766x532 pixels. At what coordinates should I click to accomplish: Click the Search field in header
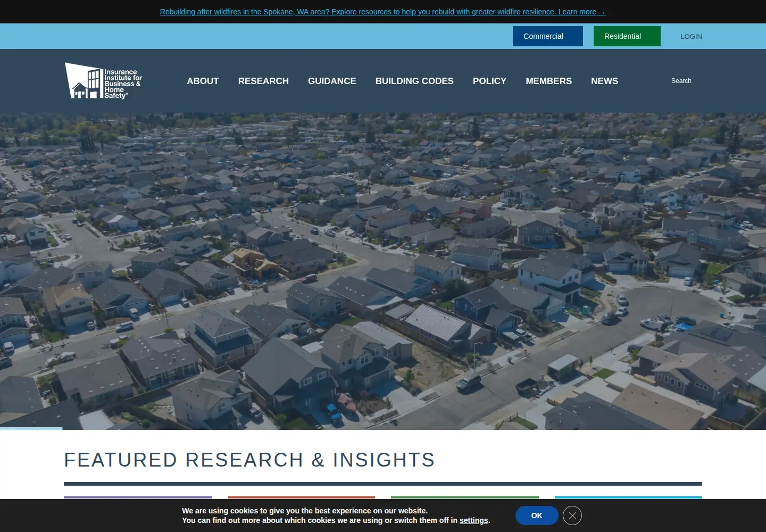pos(681,81)
